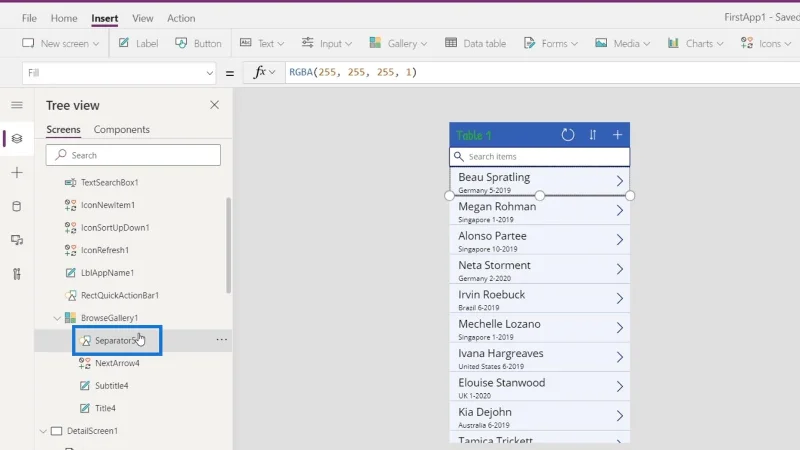Collapse the BrowseGallery1 node

click(57, 318)
